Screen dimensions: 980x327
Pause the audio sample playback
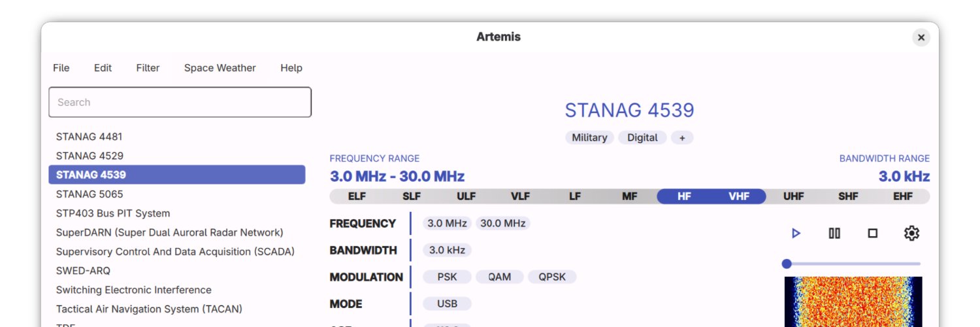tap(834, 233)
